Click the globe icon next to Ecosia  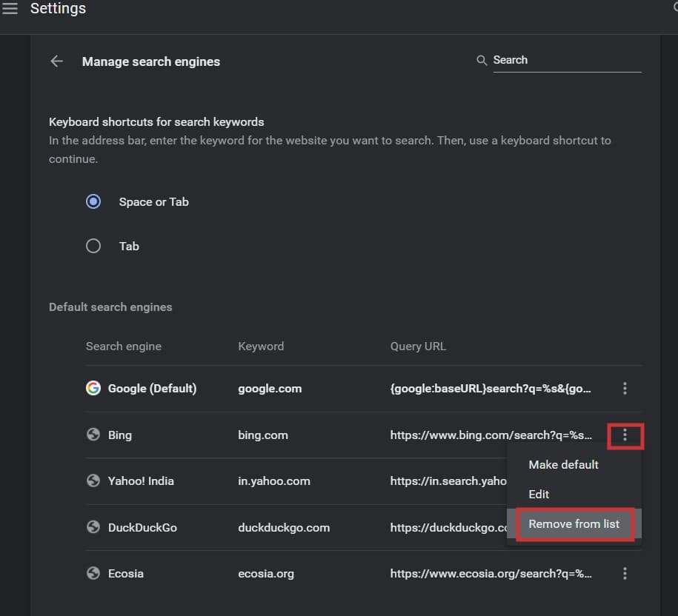pos(93,573)
